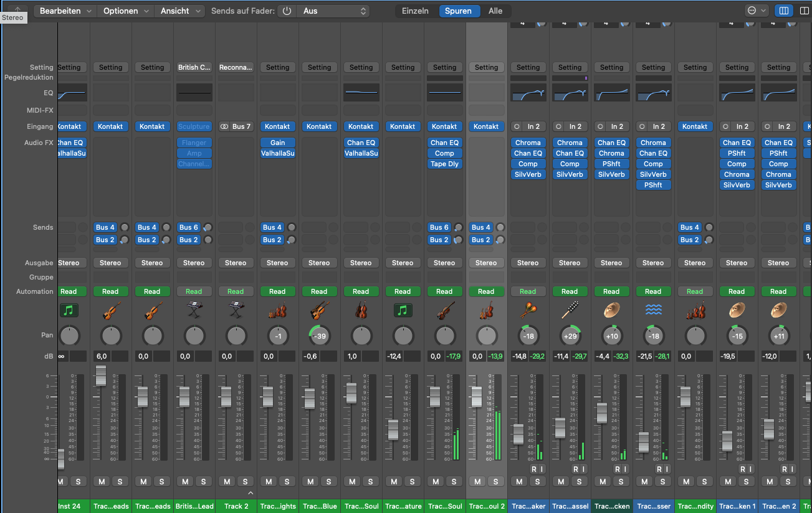Click the brush instrument icon on Trac...assel
This screenshot has width=812, height=513.
[x=570, y=310]
